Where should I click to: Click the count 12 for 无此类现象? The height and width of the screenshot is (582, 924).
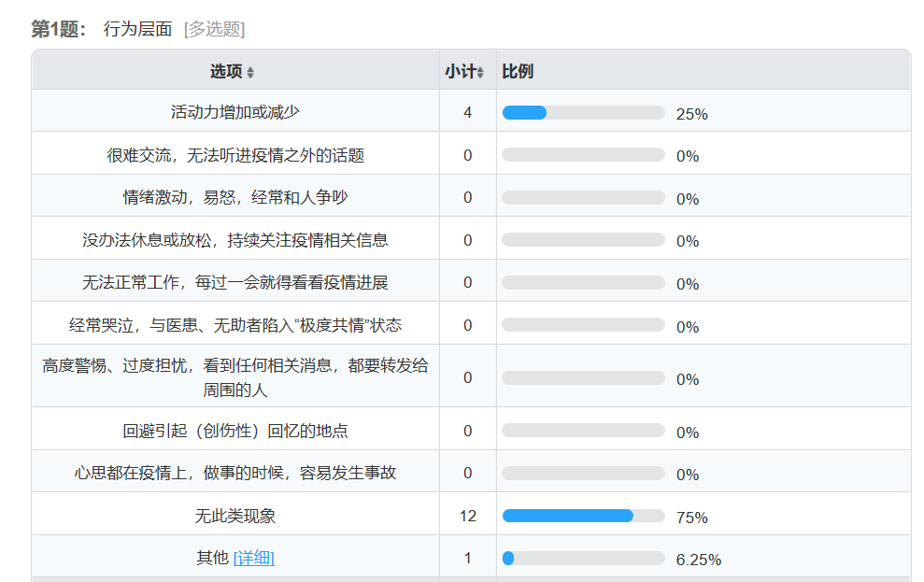point(468,516)
